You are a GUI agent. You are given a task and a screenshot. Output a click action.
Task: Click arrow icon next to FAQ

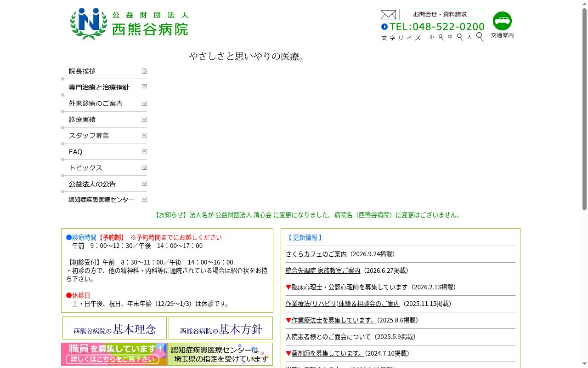pyautogui.click(x=144, y=151)
